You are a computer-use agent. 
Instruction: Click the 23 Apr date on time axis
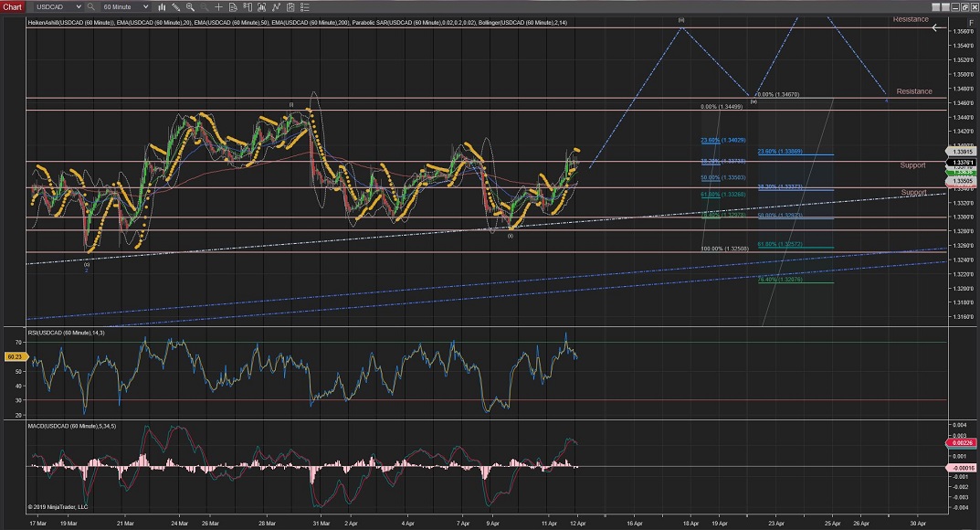[x=776, y=523]
